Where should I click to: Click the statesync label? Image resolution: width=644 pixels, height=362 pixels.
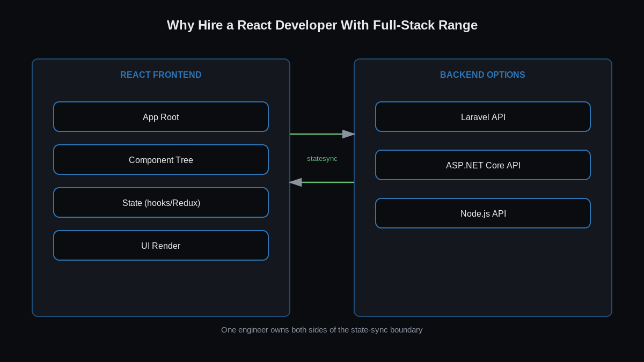[322, 159]
